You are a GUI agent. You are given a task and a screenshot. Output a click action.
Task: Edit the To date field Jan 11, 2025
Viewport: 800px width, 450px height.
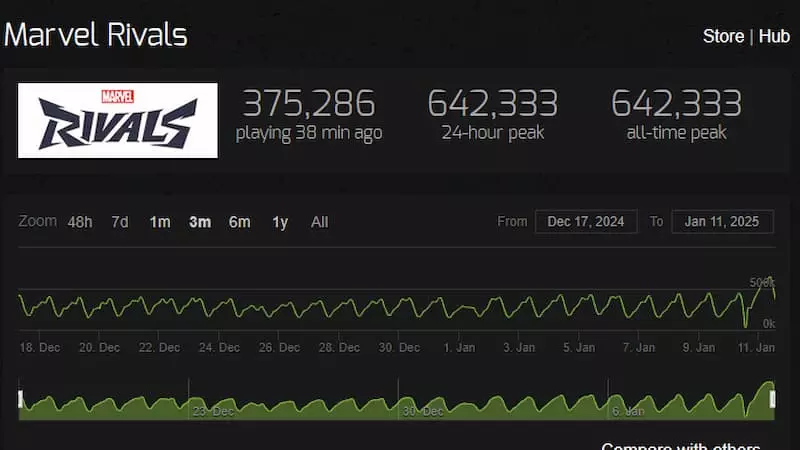pyautogui.click(x=722, y=221)
